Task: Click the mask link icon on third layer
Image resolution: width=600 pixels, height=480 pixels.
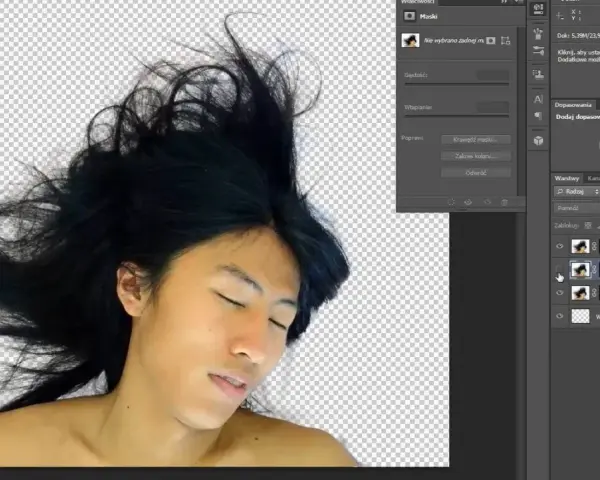Action: (x=594, y=293)
